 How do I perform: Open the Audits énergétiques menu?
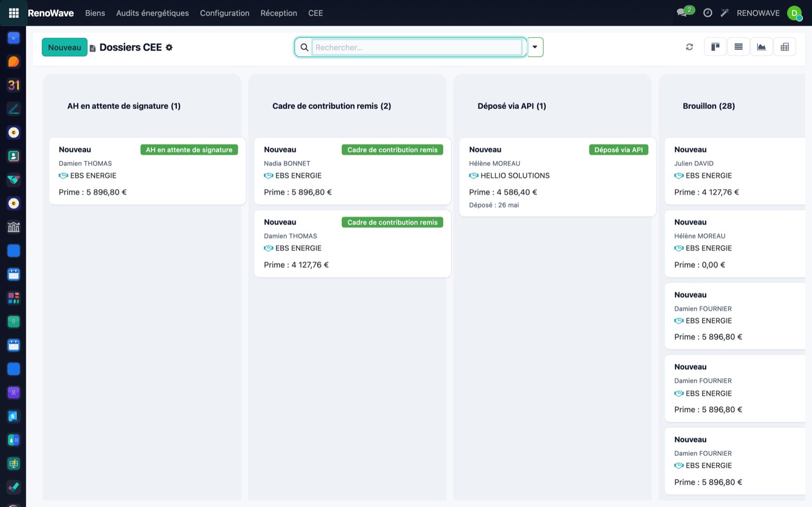click(153, 13)
